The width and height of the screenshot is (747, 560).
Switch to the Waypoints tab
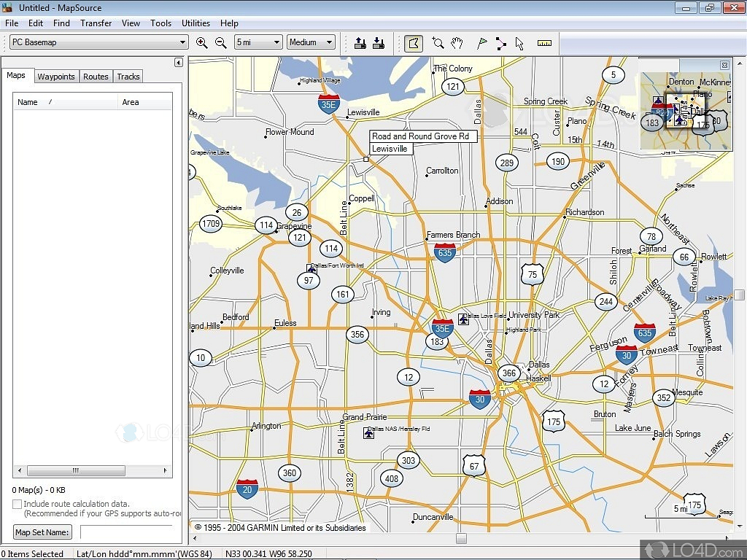click(56, 77)
